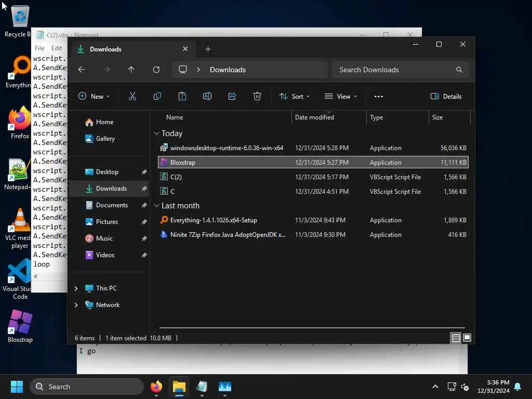532x399 pixels.
Task: Click the taskbar Search box
Action: coord(87,387)
